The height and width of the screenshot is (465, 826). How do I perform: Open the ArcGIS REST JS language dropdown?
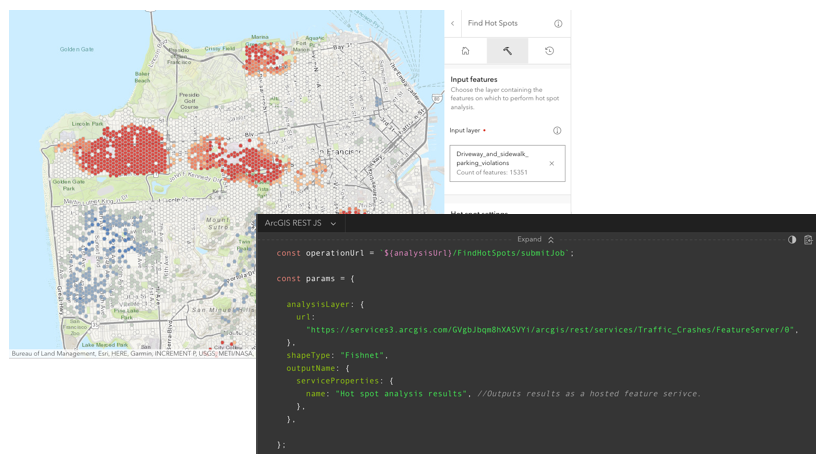point(300,223)
